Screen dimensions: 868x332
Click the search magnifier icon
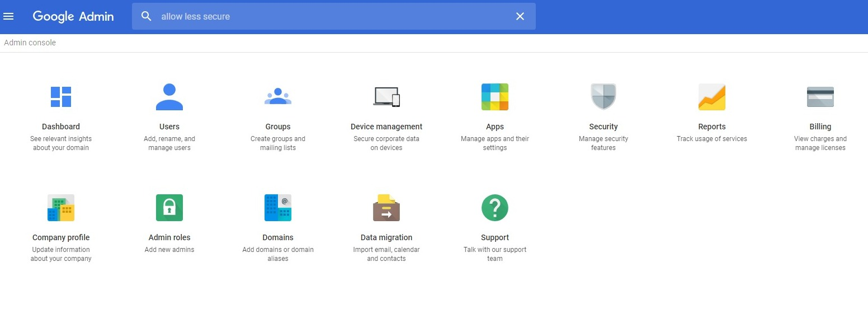tap(147, 16)
